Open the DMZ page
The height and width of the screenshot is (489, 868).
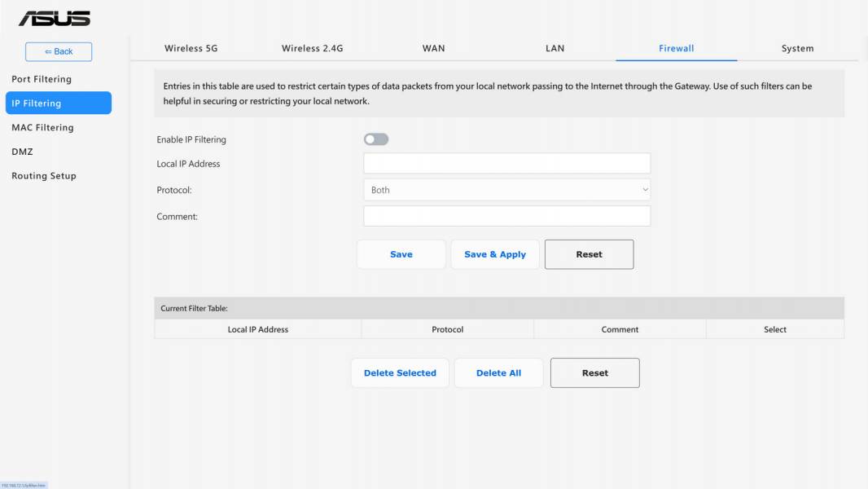tap(22, 152)
